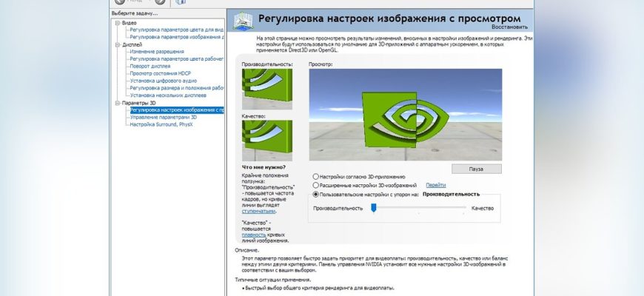
Task: Choose Настройки согласно 3D-приложению radio option
Action: tap(315, 177)
